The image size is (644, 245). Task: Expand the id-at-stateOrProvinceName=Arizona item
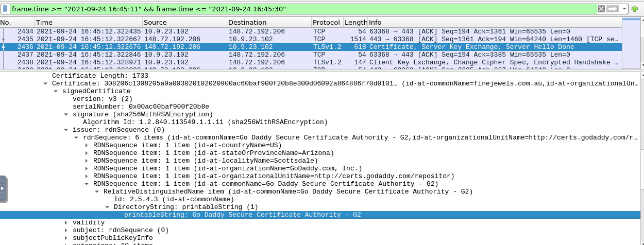pyautogui.click(x=87, y=153)
